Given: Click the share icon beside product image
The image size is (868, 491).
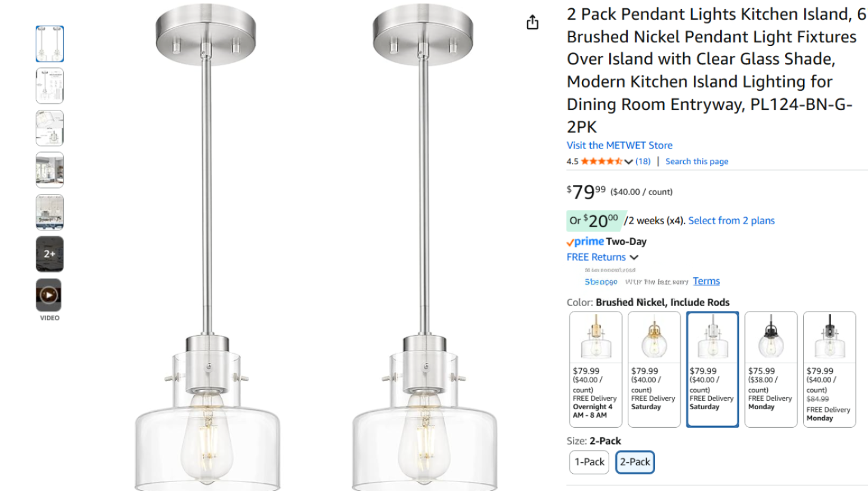Looking at the screenshot, I should pos(532,23).
